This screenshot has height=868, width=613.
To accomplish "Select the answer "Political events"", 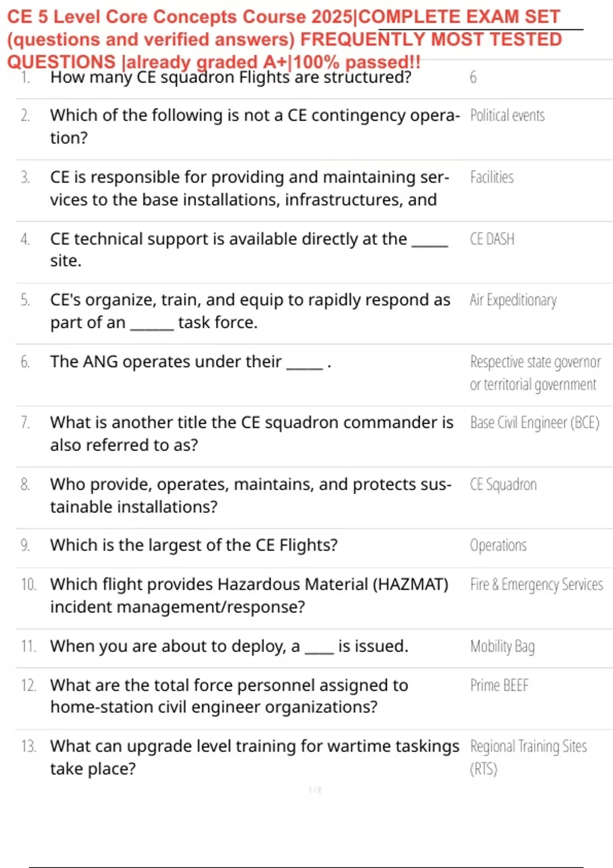I will pos(507,116).
